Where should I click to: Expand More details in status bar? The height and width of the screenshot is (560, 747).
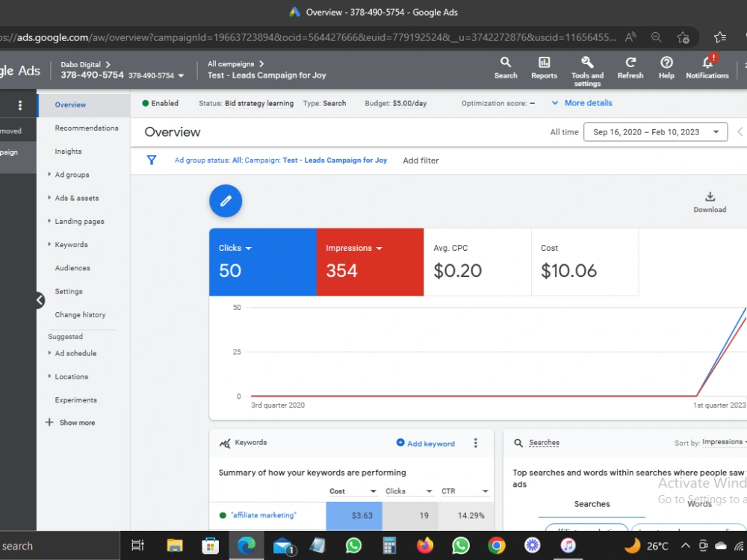[x=582, y=103]
